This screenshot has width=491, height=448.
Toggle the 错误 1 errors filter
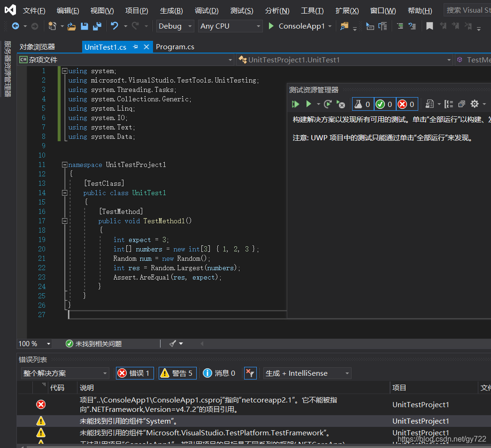coord(135,373)
